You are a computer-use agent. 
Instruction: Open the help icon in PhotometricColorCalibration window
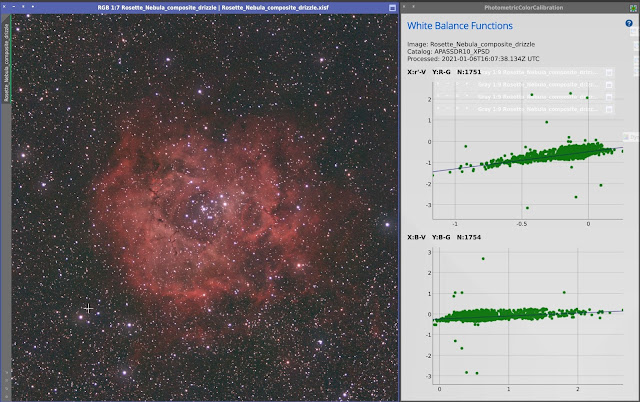(629, 23)
